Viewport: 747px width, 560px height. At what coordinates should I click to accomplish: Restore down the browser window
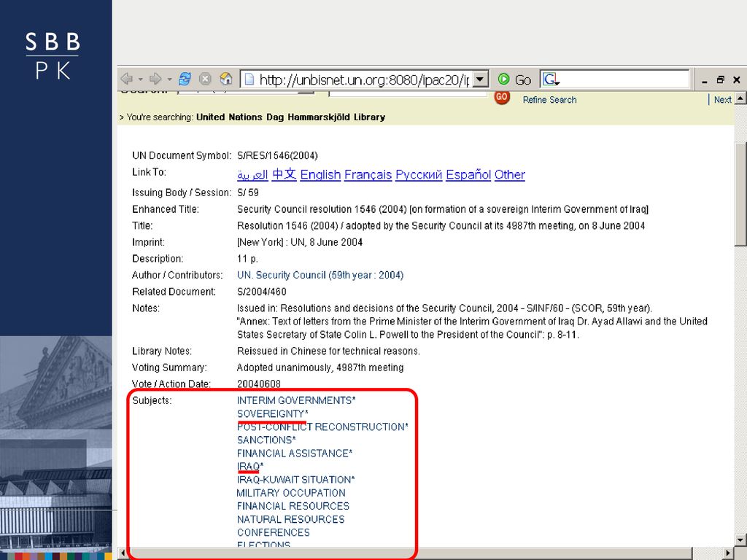coord(720,79)
